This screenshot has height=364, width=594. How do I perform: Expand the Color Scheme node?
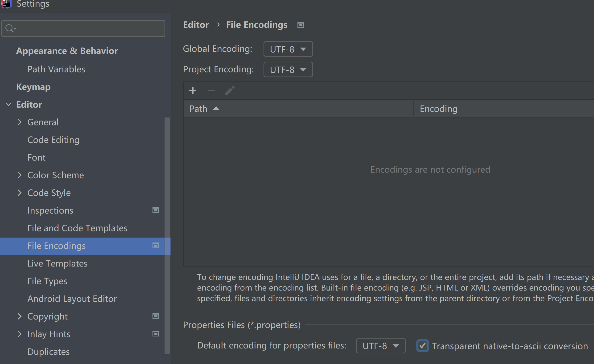pyautogui.click(x=20, y=175)
